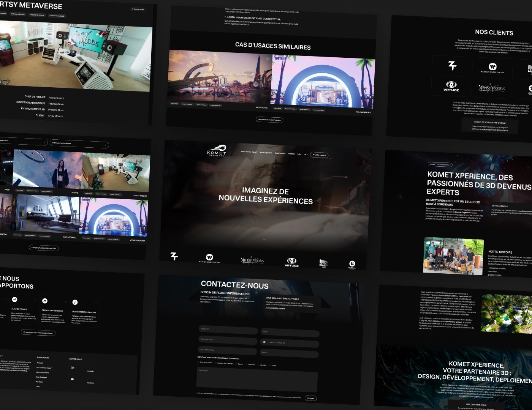Click 'Retourner aux cas d'usages' button
The width and height of the screenshot is (532, 410).
[269, 120]
